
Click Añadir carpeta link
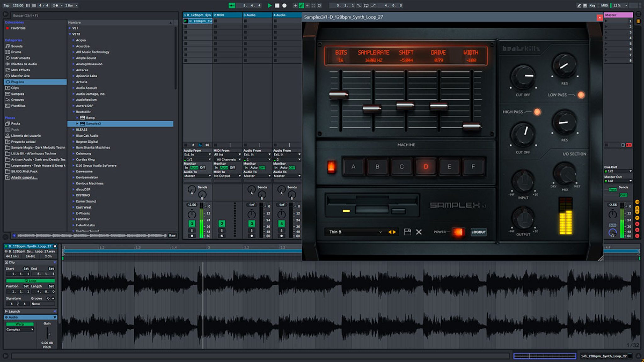point(24,177)
